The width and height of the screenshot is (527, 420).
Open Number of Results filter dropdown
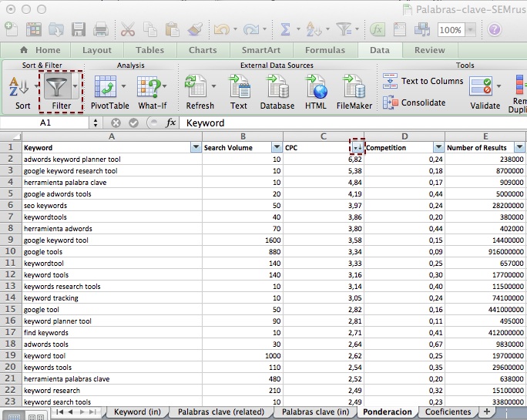tap(519, 147)
